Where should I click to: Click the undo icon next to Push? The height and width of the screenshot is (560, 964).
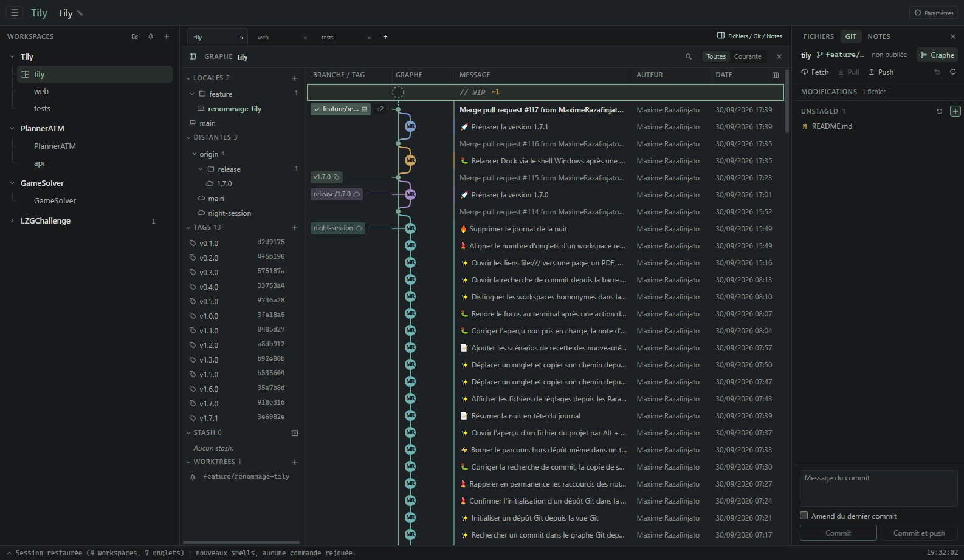tap(937, 72)
